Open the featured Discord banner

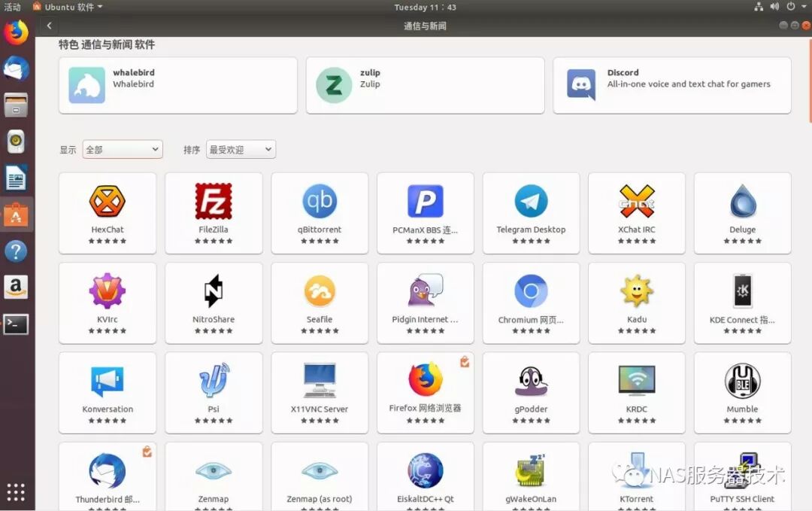pyautogui.click(x=671, y=85)
